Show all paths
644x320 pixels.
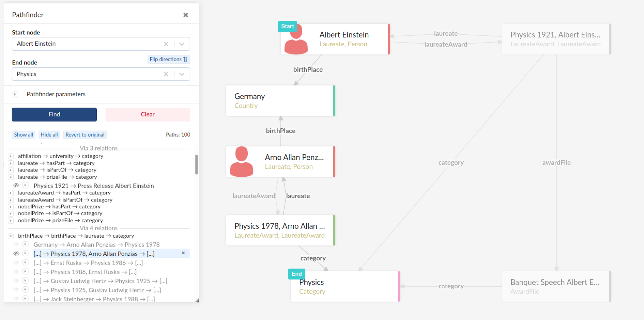click(x=24, y=135)
